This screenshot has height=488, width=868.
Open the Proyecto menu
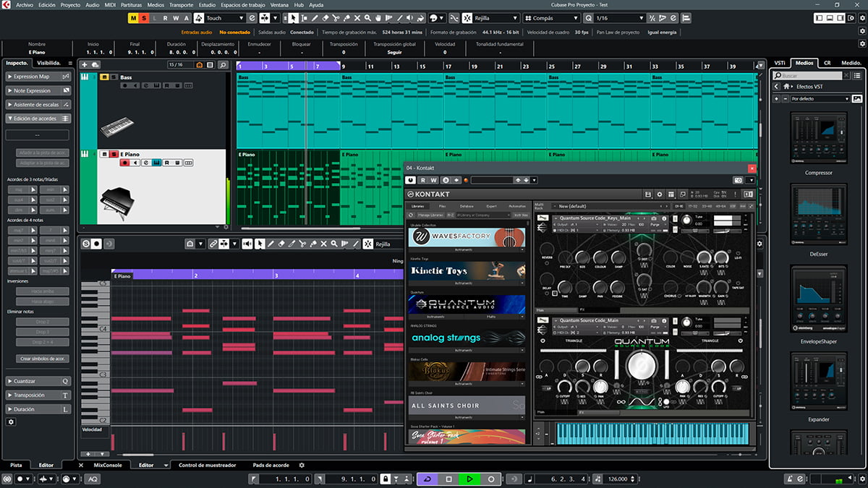[x=70, y=4]
